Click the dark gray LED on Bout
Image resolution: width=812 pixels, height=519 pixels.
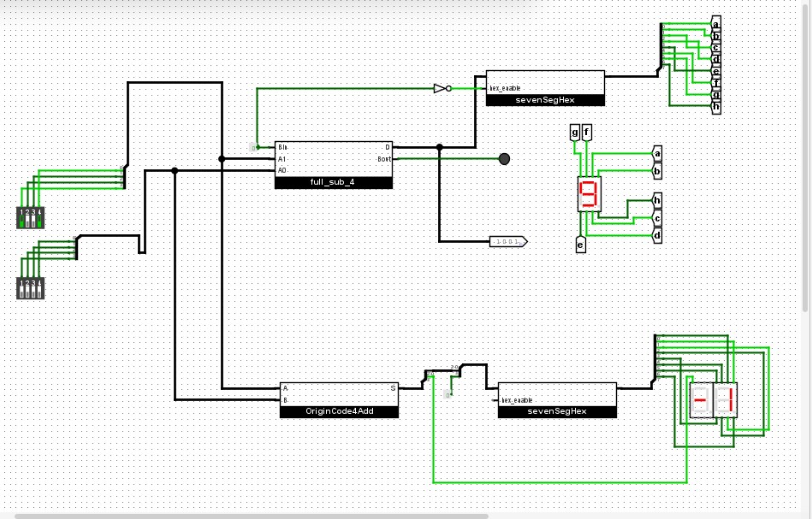point(504,158)
